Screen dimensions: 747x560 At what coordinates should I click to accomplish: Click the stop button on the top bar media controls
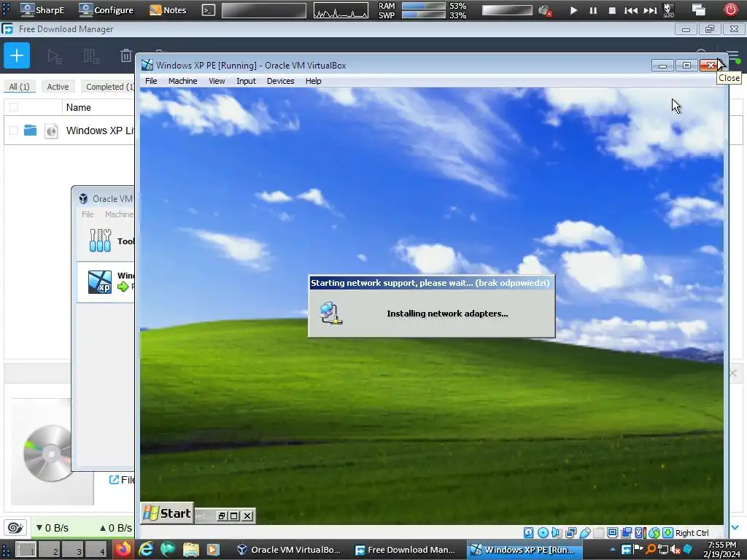612,10
